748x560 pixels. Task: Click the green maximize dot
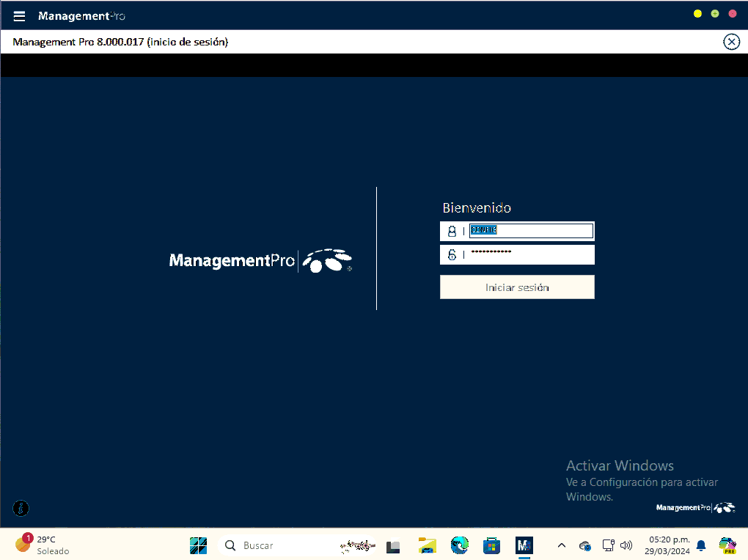point(715,14)
